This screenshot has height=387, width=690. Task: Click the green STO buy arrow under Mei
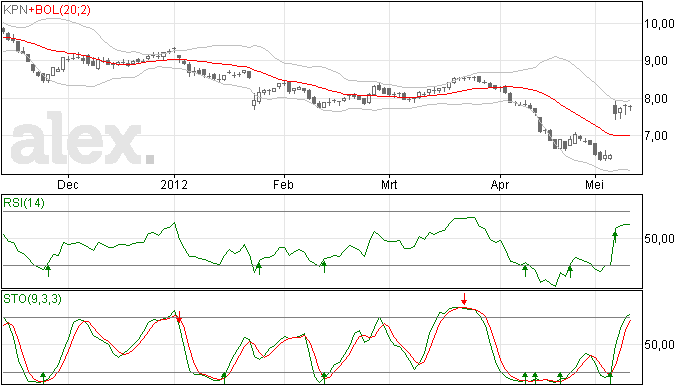(610, 377)
